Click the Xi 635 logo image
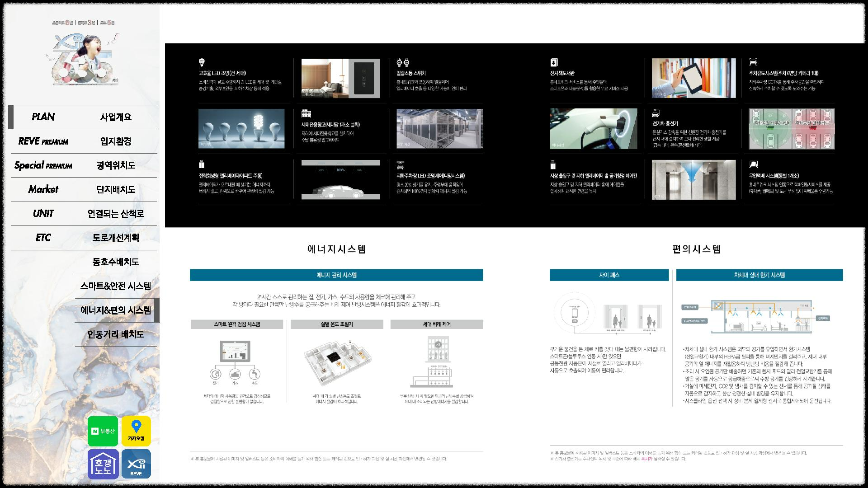Image resolution: width=868 pixels, height=488 pixels. 84,59
